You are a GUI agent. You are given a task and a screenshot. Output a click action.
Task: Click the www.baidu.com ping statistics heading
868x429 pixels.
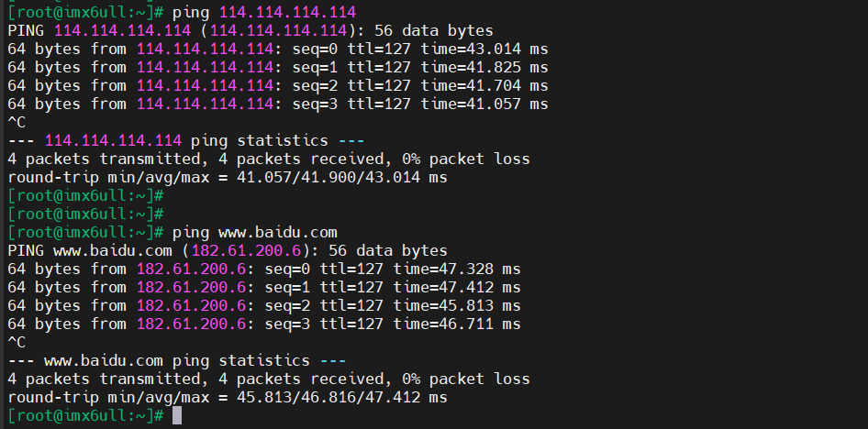[177, 360]
